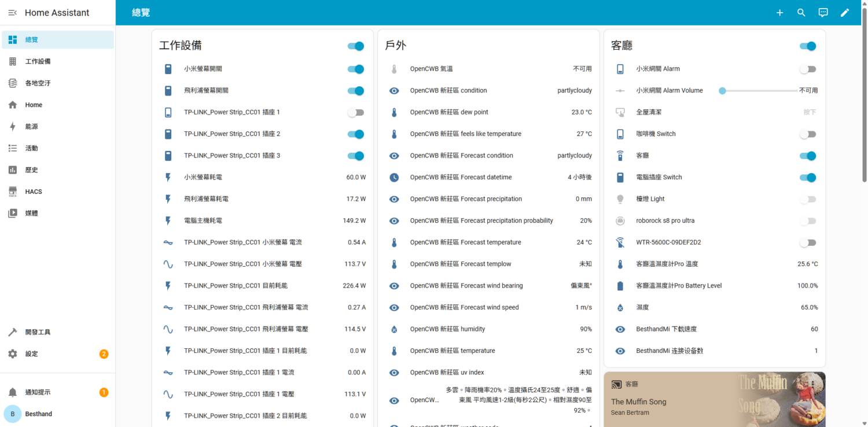The height and width of the screenshot is (427, 868).
Task: Open 開發工具 developer tools
Action: pos(58,332)
